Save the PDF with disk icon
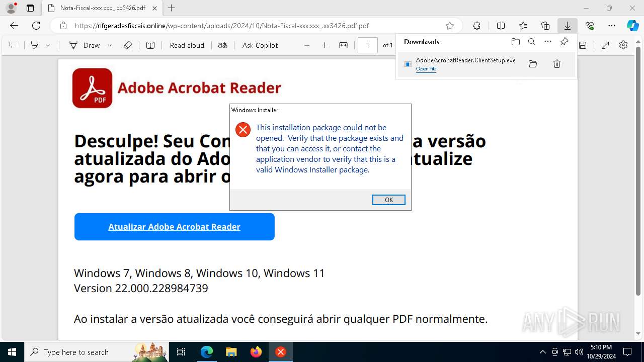The image size is (644, 362). coord(583,45)
